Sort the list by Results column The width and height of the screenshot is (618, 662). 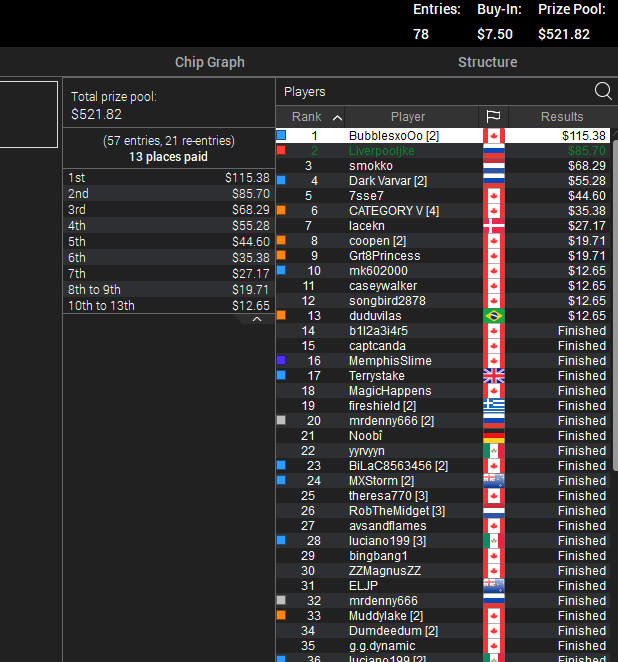pyautogui.click(x=562, y=117)
